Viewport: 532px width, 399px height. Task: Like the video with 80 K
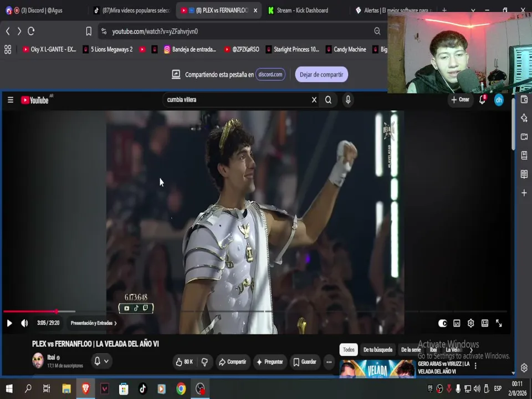tap(185, 362)
